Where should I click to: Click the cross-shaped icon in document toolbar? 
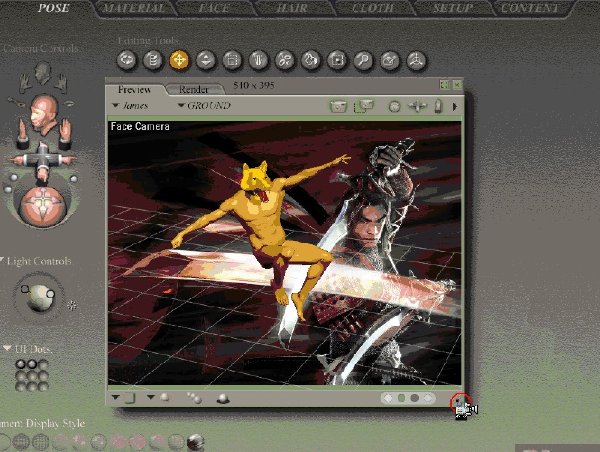point(417,106)
